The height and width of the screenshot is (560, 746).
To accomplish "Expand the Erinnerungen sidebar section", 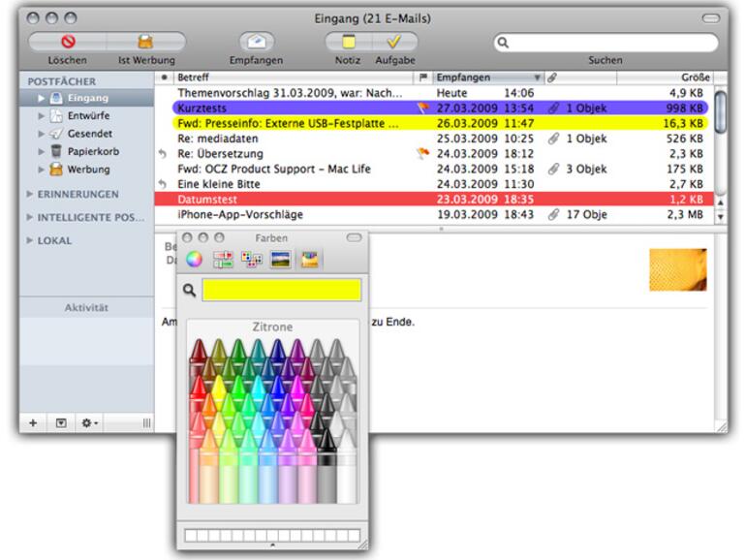I will click(x=28, y=194).
